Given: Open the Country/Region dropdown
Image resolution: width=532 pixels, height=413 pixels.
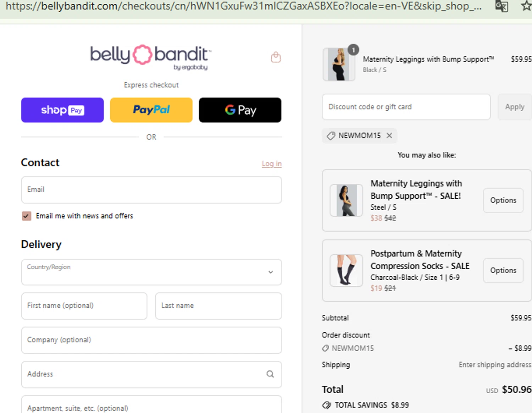Looking at the screenshot, I should [151, 272].
